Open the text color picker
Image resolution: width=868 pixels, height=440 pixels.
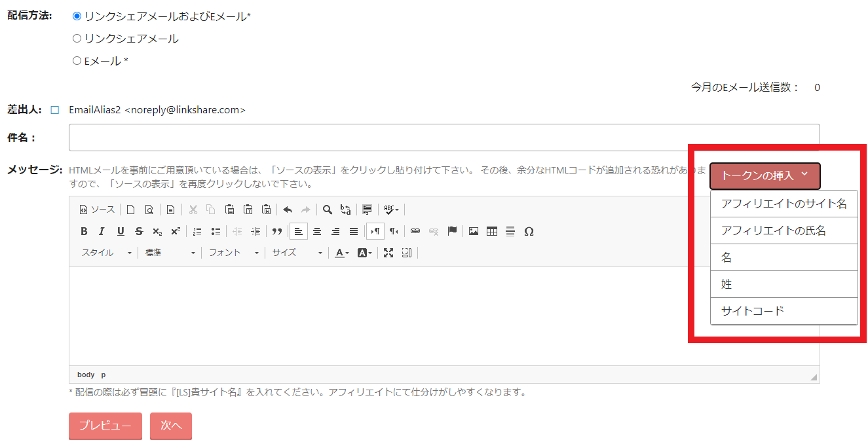(x=341, y=253)
